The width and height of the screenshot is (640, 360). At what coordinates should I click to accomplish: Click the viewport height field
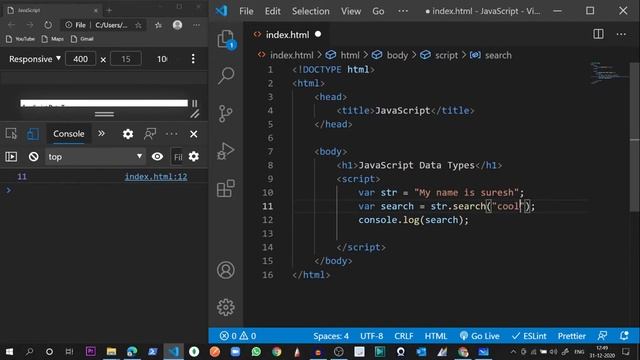tap(126, 59)
